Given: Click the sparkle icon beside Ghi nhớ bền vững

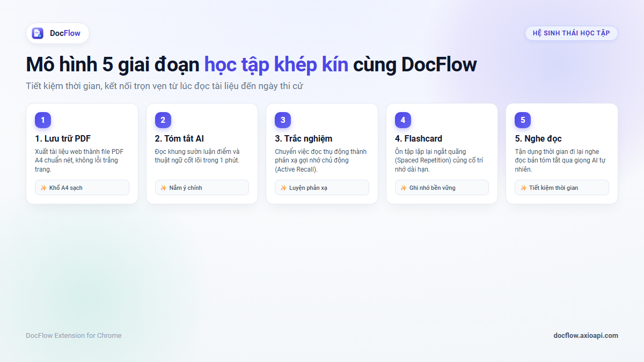Looking at the screenshot, I should tap(404, 188).
